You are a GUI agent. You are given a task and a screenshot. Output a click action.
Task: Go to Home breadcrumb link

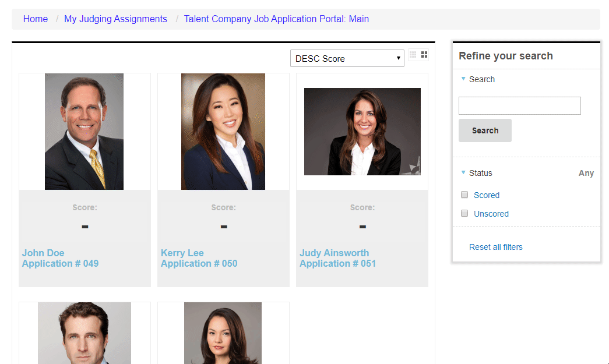pos(36,19)
